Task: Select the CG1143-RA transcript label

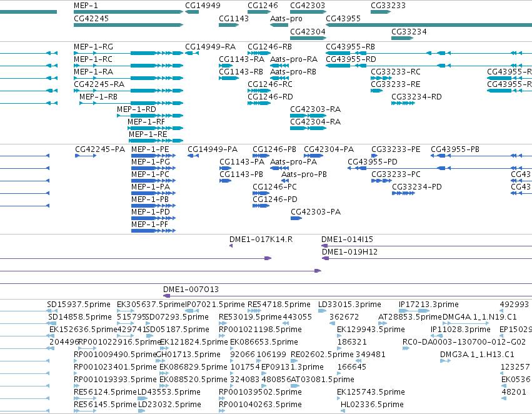Action: [x=241, y=59]
